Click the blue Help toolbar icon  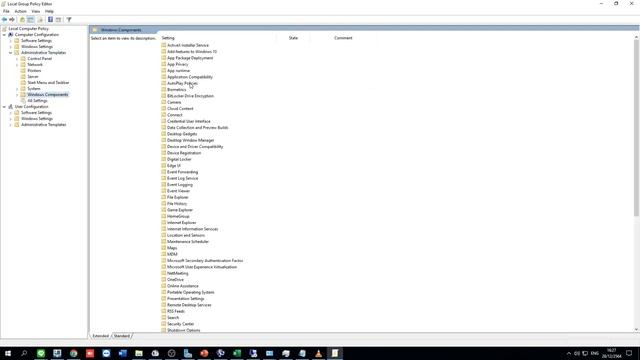(x=50, y=20)
